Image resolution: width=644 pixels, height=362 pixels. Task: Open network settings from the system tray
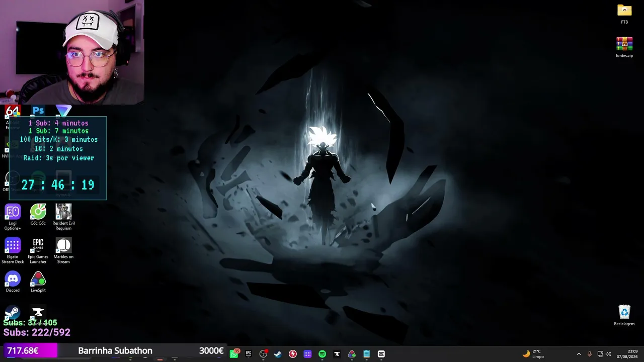click(x=600, y=354)
